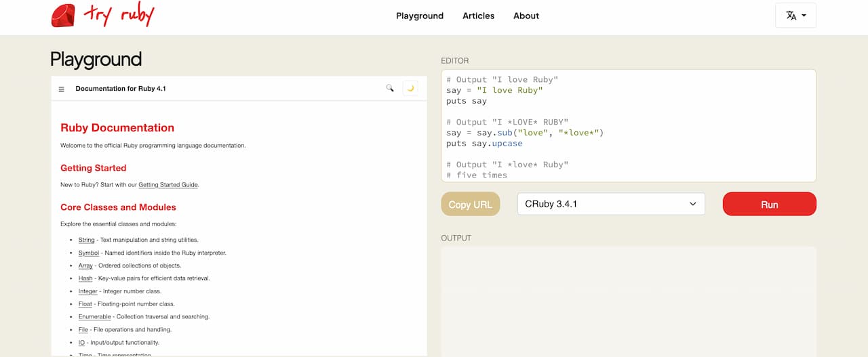Follow the Symbol documentation link
The image size is (868, 357).
pyautogui.click(x=89, y=253)
